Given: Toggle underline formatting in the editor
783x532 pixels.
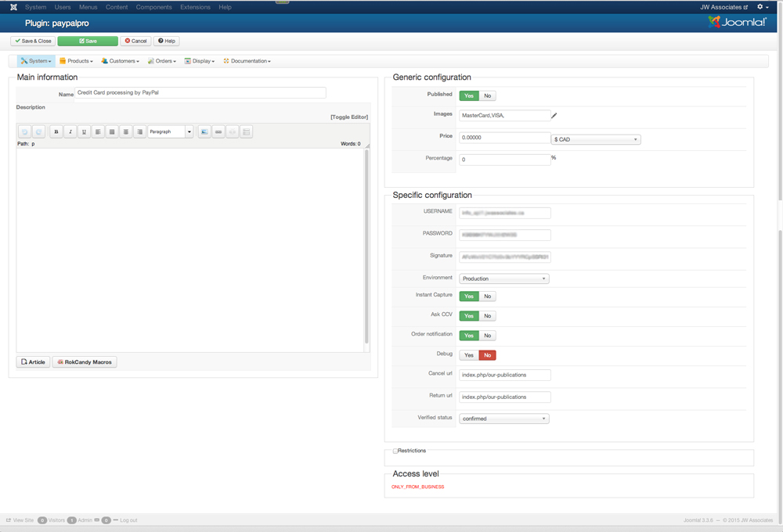Looking at the screenshot, I should click(x=84, y=131).
